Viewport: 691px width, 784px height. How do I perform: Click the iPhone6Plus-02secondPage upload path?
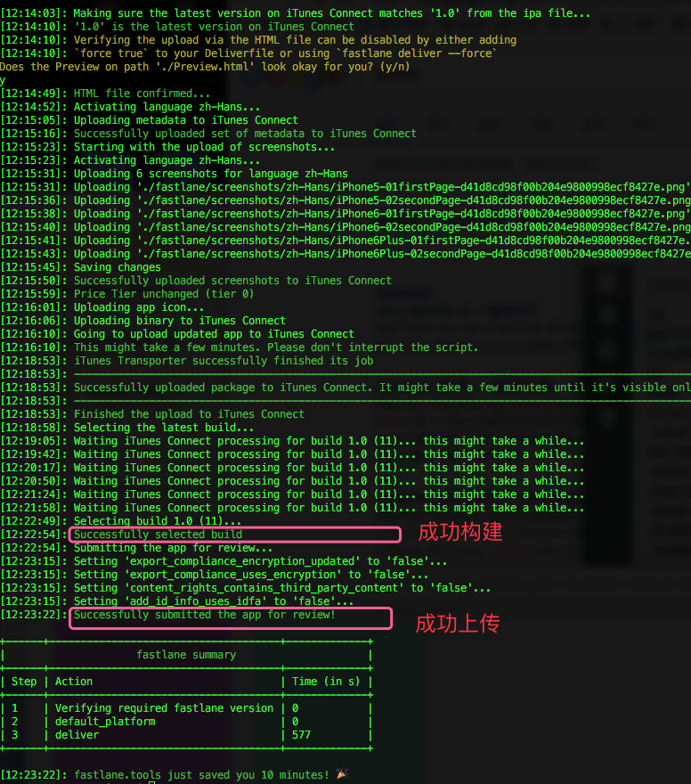coord(413,254)
